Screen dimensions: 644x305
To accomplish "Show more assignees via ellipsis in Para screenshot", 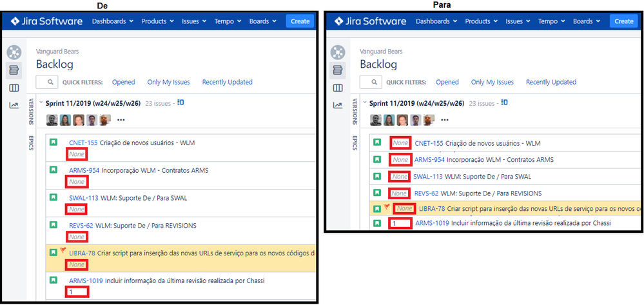I will (445, 120).
